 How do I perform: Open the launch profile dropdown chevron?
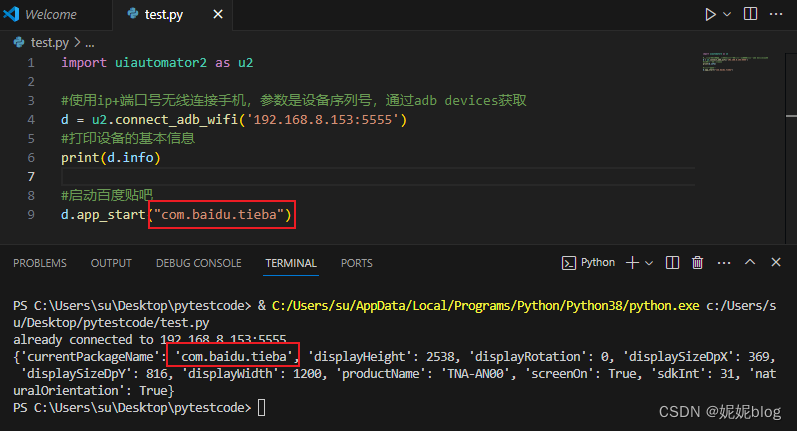[x=649, y=263]
